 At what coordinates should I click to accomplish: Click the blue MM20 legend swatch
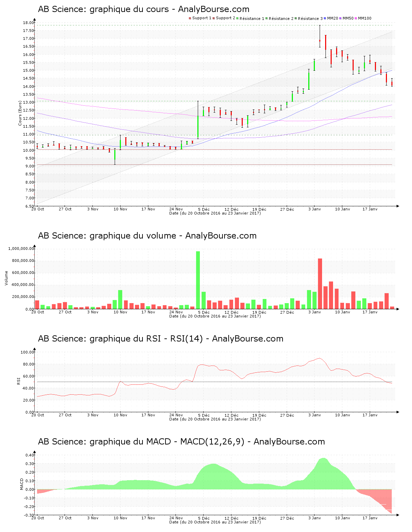[325, 18]
